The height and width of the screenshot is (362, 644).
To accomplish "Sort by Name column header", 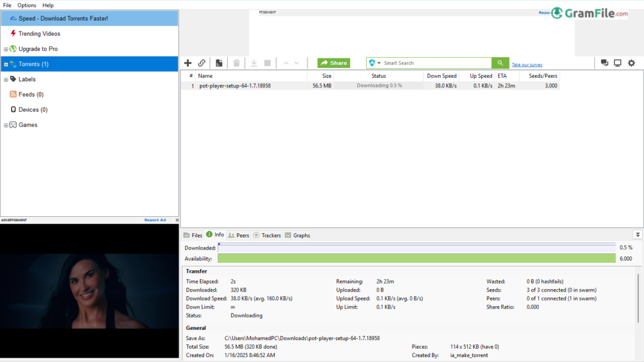I will [x=251, y=76].
